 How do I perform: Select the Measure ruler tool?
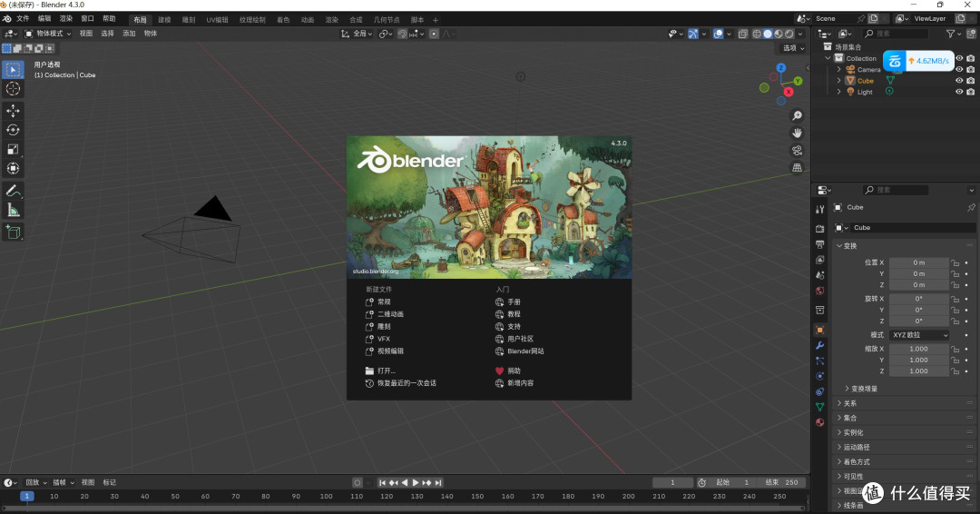[x=13, y=210]
